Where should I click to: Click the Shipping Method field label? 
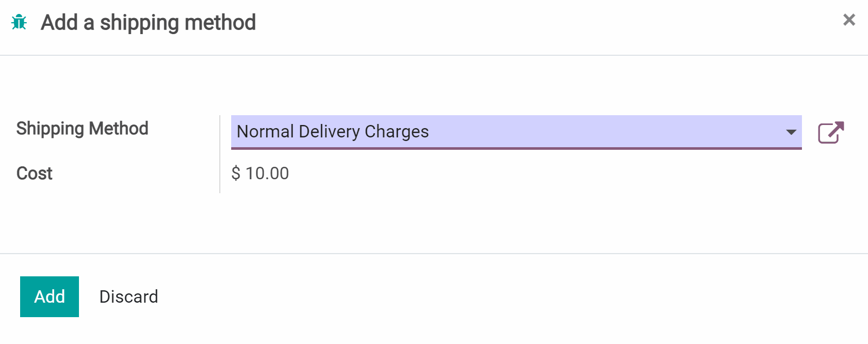point(82,129)
